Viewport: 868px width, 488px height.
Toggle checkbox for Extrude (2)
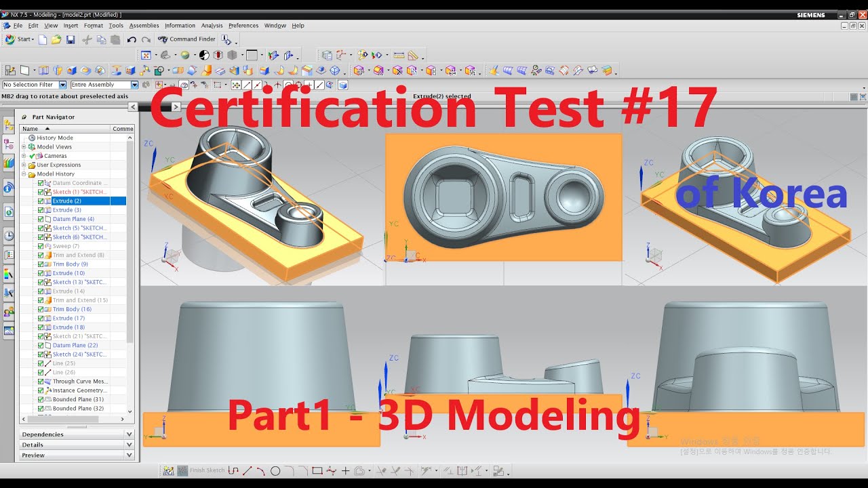click(x=41, y=201)
